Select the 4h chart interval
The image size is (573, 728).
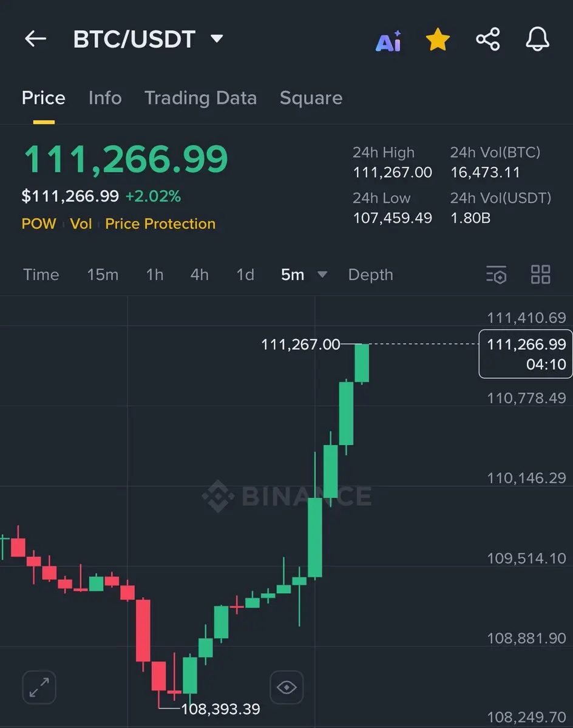pos(200,274)
